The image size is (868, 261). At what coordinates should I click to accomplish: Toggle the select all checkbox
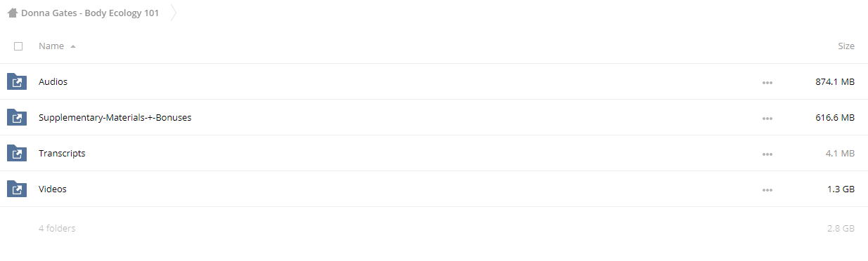(18, 46)
